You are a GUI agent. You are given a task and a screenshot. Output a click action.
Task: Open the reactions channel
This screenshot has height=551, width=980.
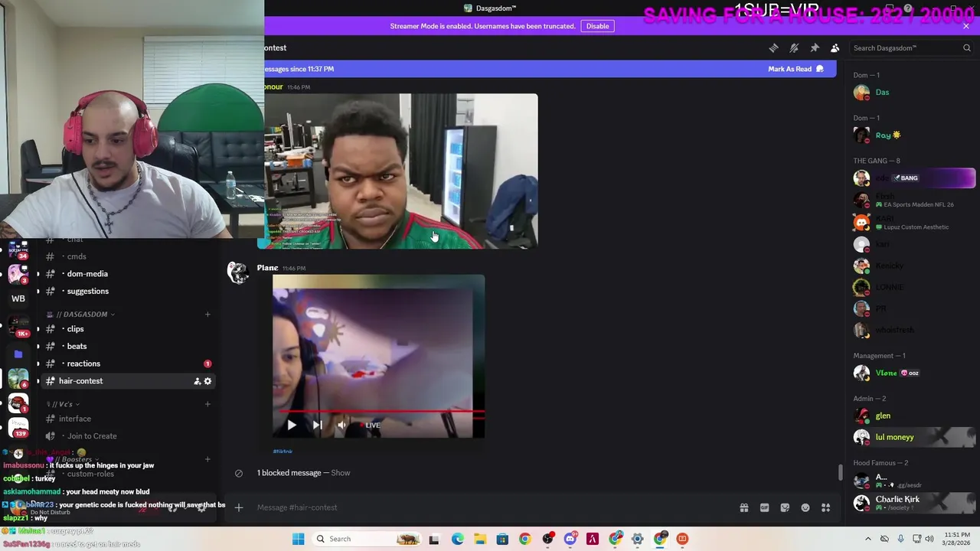click(x=83, y=364)
